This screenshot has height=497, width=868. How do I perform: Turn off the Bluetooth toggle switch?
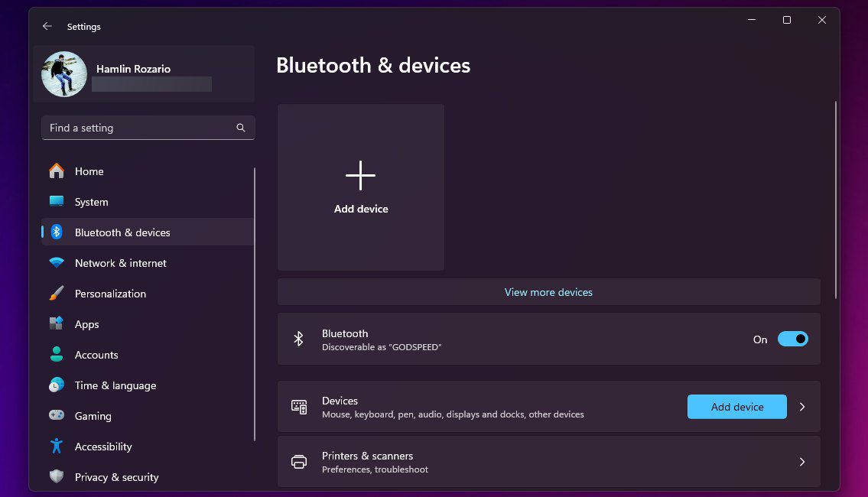(792, 339)
